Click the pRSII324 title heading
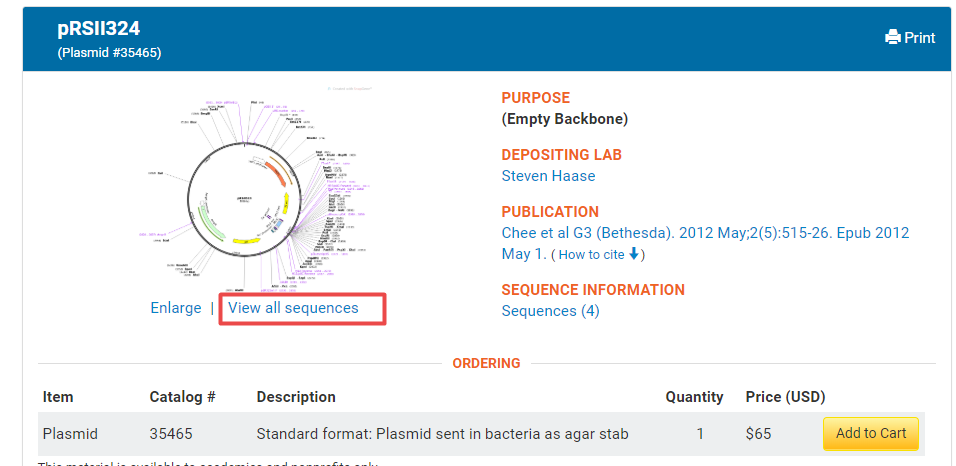 pyautogui.click(x=98, y=30)
